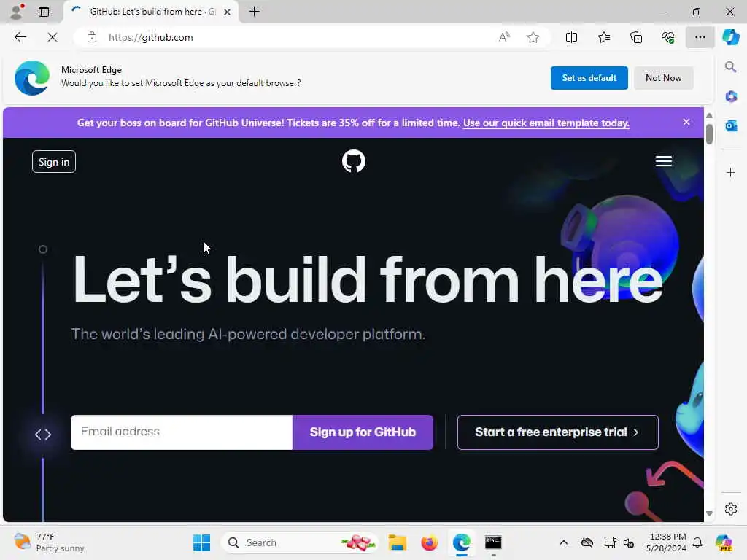Open Read aloud from the address bar

pyautogui.click(x=504, y=37)
